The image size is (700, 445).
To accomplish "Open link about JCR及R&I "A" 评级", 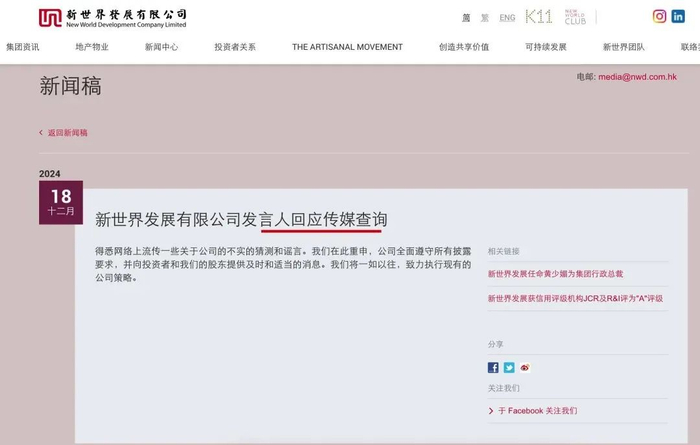I will click(575, 298).
